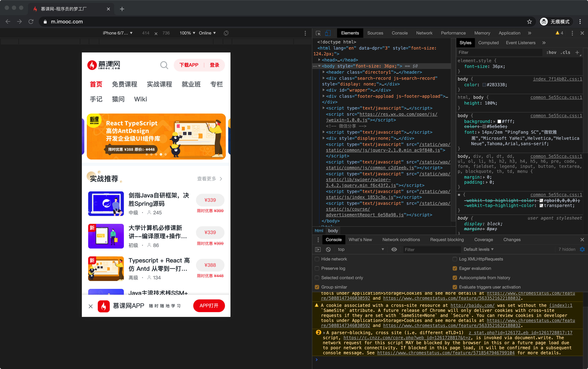Check Log XMLHttpRequests

pyautogui.click(x=455, y=259)
